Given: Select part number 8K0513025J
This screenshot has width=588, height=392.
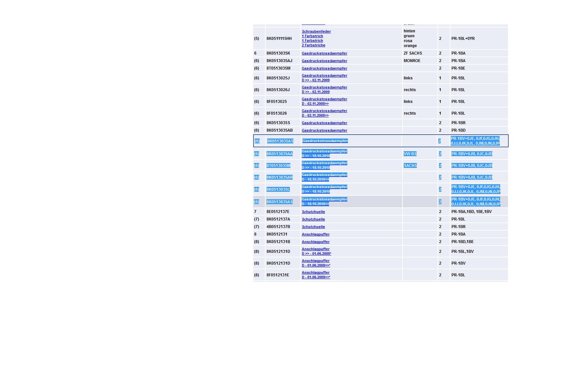Looking at the screenshot, I should click(278, 78).
